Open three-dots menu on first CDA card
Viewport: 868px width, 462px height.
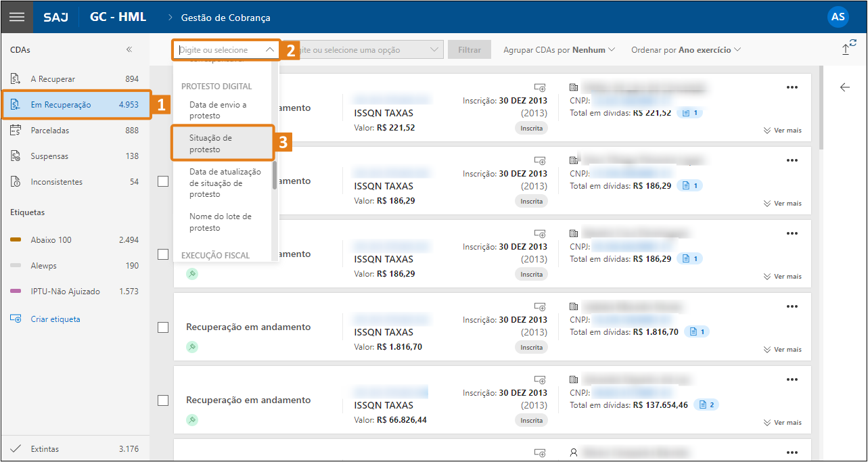[x=792, y=87]
